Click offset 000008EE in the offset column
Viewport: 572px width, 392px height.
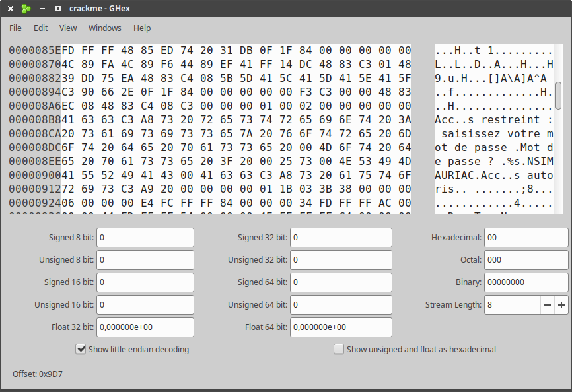(35, 162)
